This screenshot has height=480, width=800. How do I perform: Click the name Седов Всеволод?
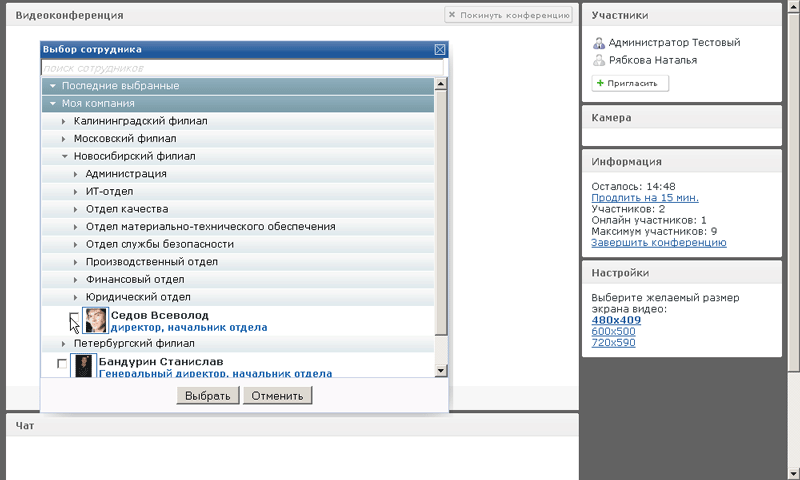click(x=160, y=315)
